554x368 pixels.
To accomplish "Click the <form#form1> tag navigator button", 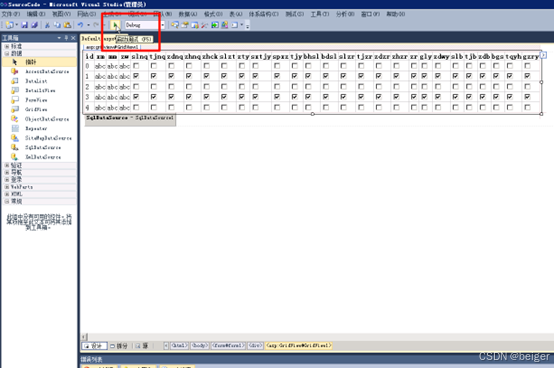I will click(x=228, y=346).
